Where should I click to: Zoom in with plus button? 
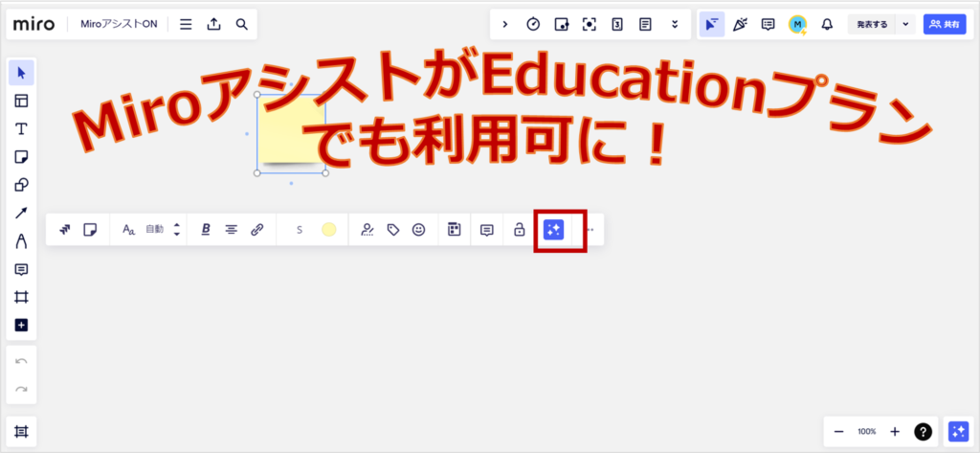click(x=895, y=431)
